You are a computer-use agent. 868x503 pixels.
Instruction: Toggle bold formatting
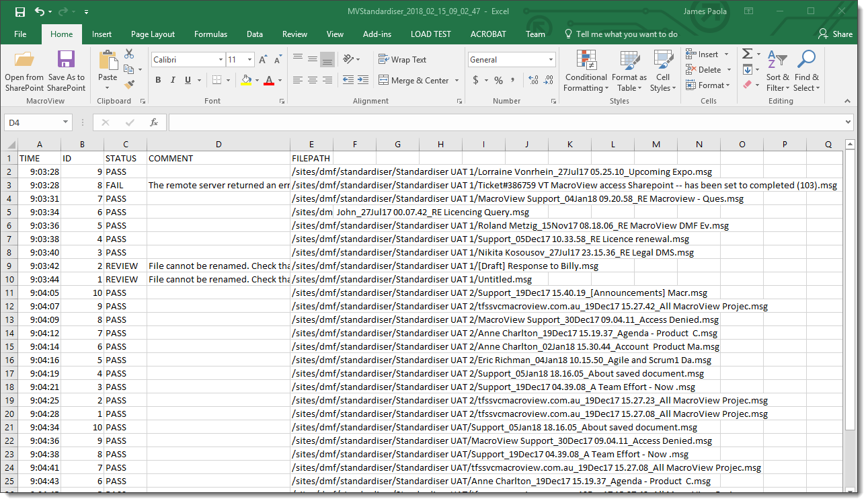tap(158, 80)
